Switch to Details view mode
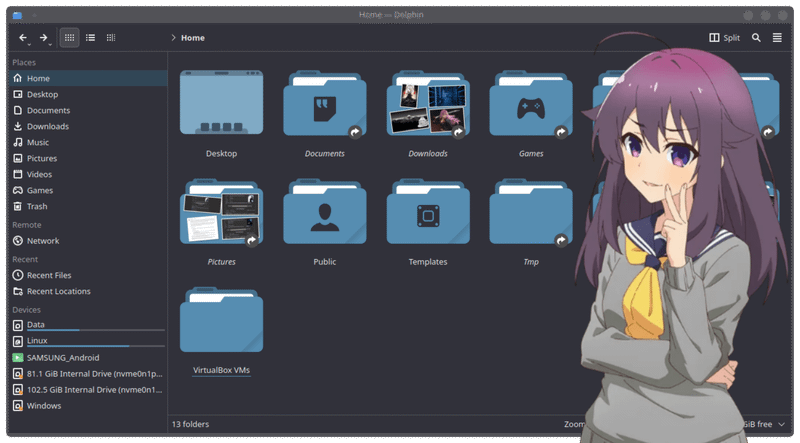The image size is (800, 443). point(111,38)
